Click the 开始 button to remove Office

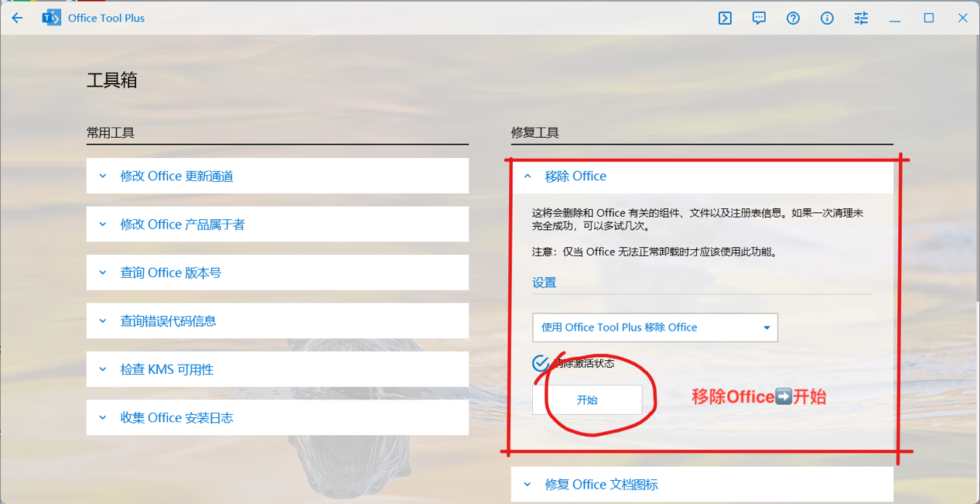(x=587, y=400)
